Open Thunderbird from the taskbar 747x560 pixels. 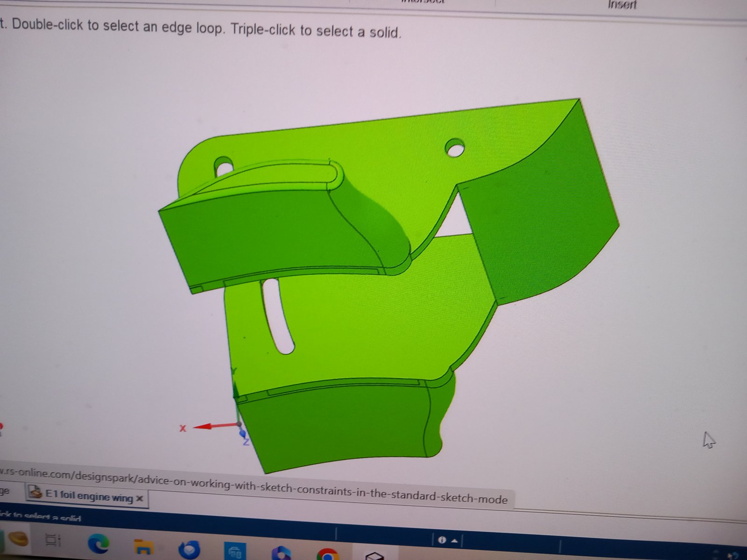pos(190,550)
